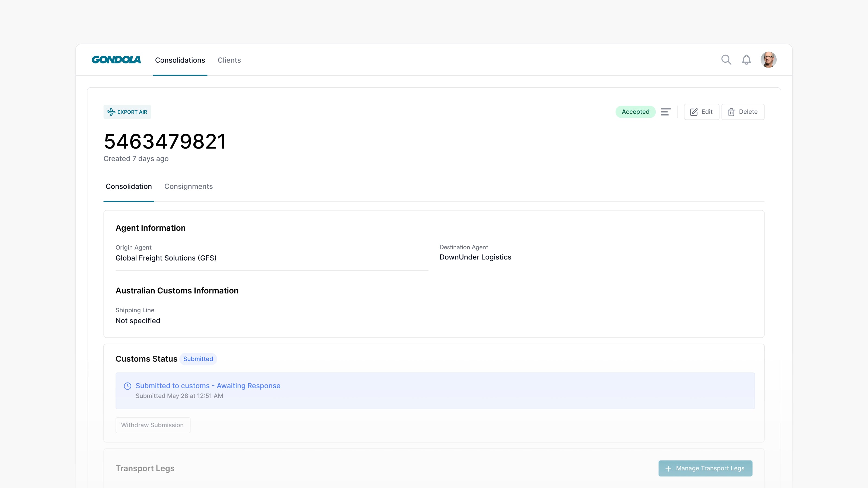Click the Submitted customs status badge
Image resolution: width=868 pixels, height=488 pixels.
(x=198, y=359)
